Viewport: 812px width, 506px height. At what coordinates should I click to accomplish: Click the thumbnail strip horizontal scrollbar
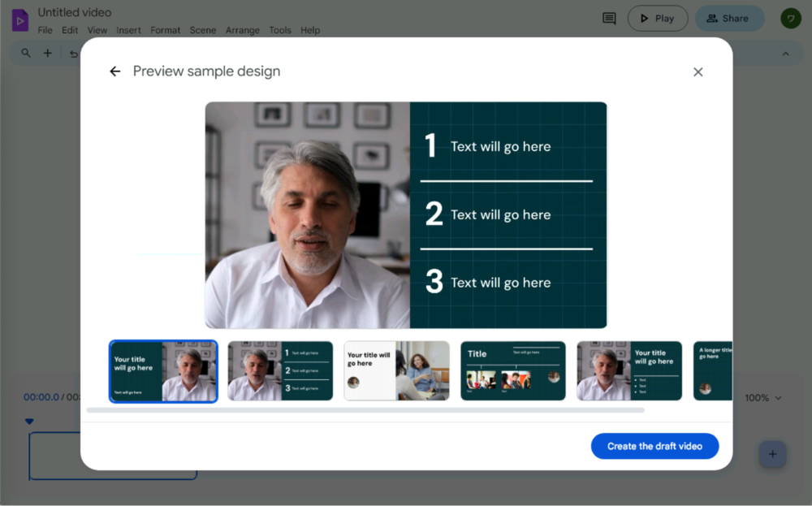[x=365, y=410]
